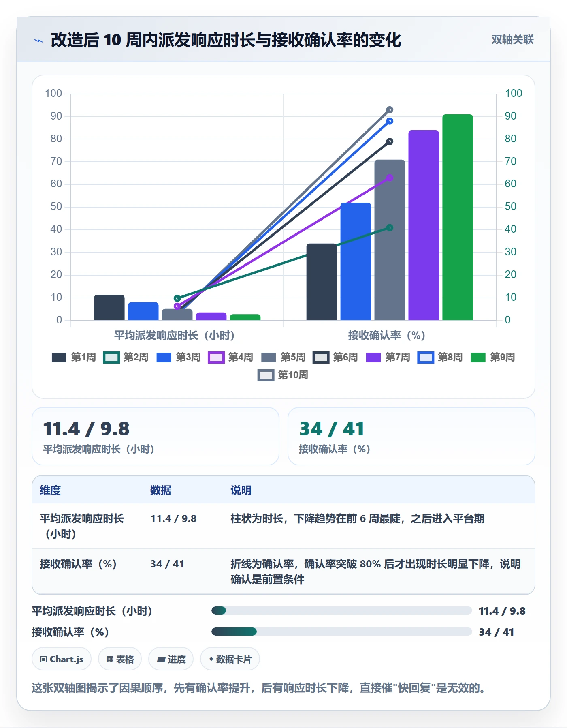Click the 第2周 teal line point near 41

(x=390, y=228)
